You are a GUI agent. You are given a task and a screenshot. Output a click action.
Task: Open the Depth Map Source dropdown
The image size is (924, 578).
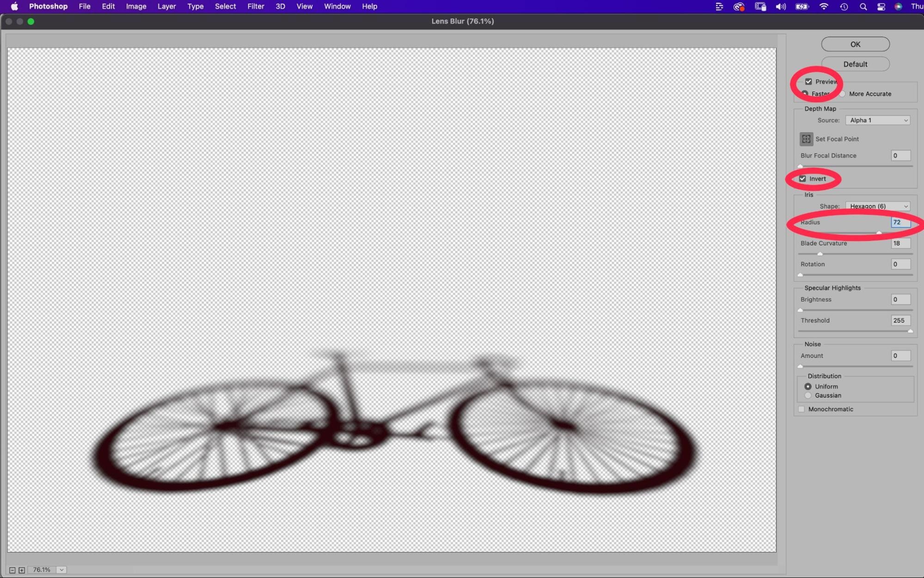point(877,120)
